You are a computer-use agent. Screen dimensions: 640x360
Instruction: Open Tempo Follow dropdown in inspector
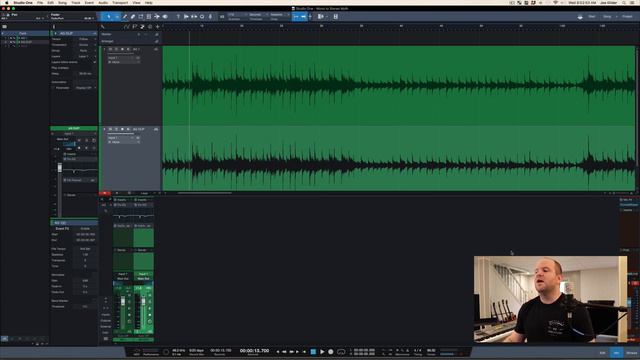[x=86, y=39]
